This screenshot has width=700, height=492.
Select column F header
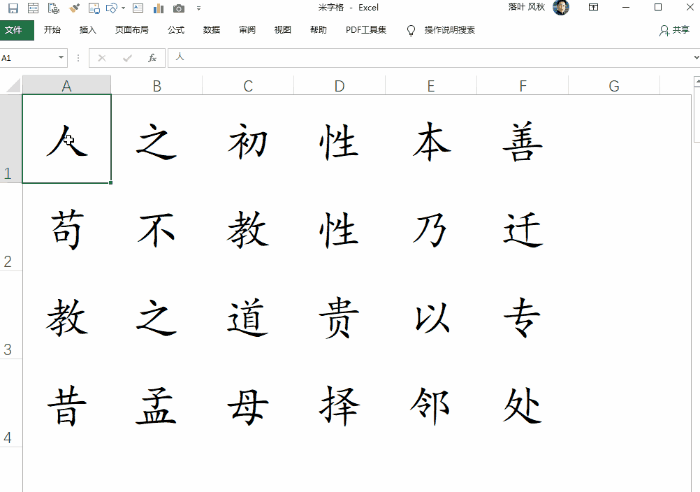522,85
